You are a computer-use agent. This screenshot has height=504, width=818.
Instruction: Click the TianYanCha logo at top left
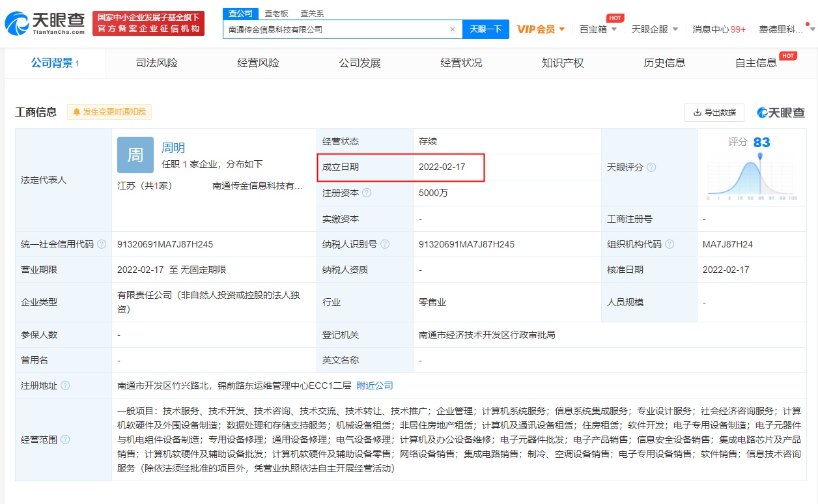[44, 23]
